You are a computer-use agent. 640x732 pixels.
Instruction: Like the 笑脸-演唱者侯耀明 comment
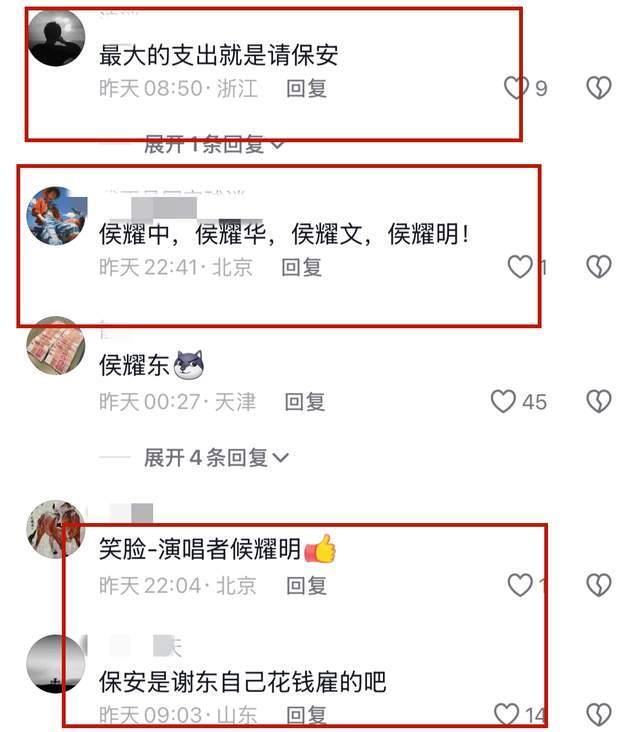tap(520, 585)
